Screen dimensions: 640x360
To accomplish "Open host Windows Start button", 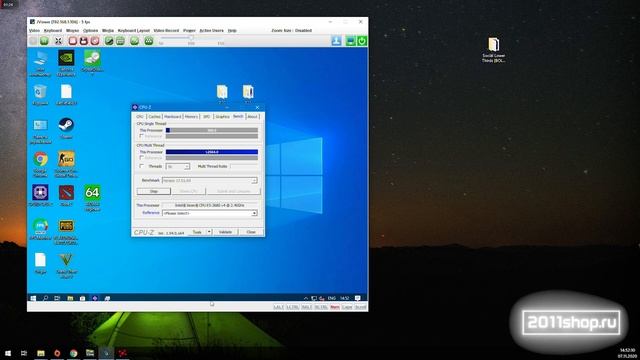I will pyautogui.click(x=8, y=353).
